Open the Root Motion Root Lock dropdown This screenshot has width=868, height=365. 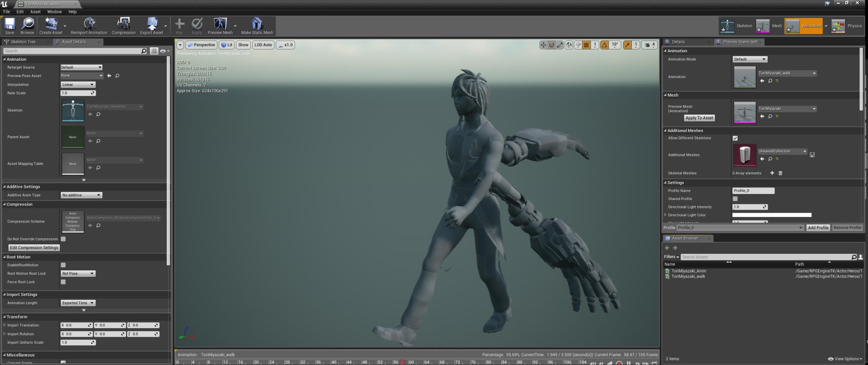click(x=78, y=274)
